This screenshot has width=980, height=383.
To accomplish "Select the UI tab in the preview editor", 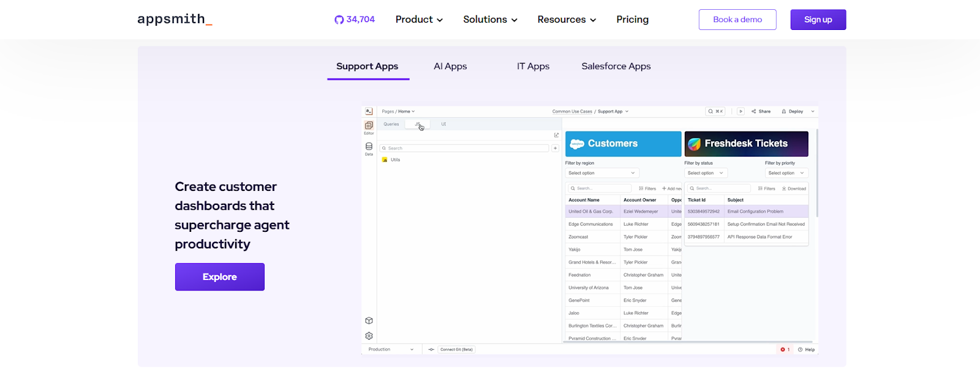I will (x=443, y=124).
